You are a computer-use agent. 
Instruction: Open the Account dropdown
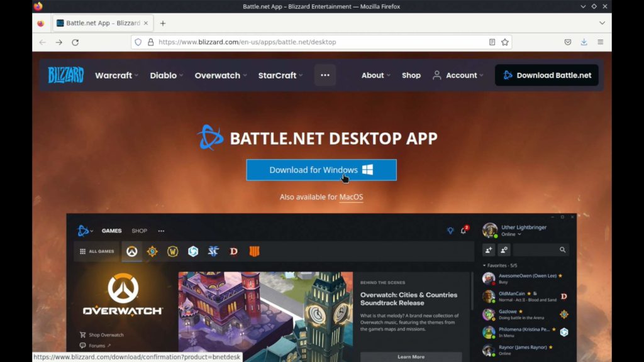(458, 75)
